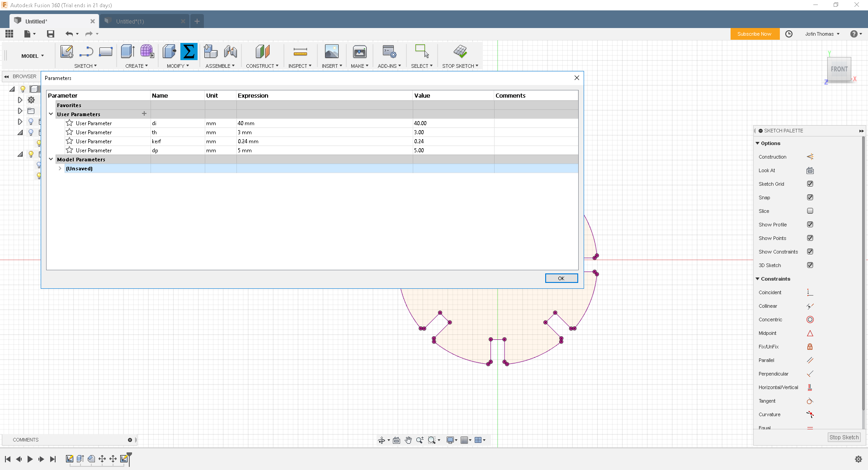Click the Save icon in top bar
The height and width of the screenshot is (470, 868).
pyautogui.click(x=51, y=34)
